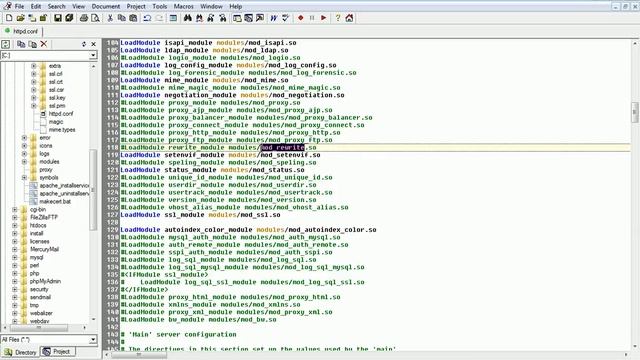Image resolution: width=640 pixels, height=360 pixels.
Task: Close the side panel with its small x
Action: [x=93, y=44]
